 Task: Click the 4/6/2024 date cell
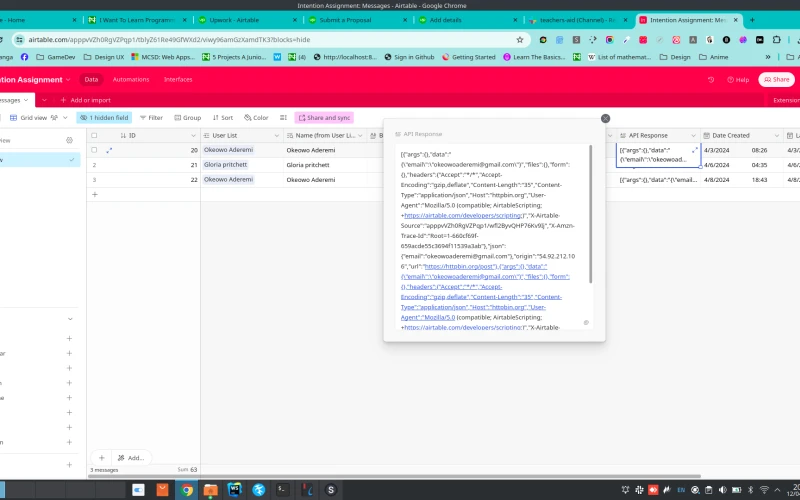click(742, 165)
